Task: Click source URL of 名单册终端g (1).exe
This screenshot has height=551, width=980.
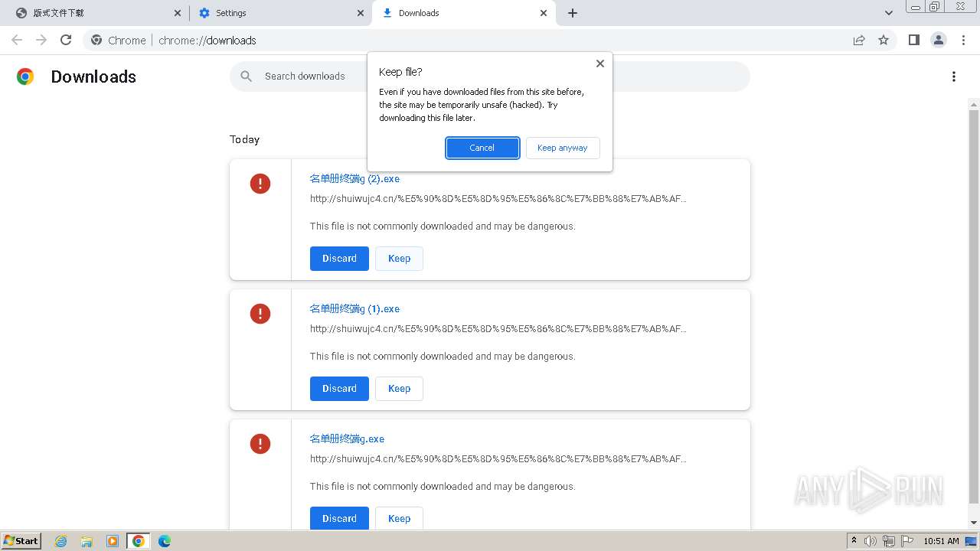Action: [498, 329]
